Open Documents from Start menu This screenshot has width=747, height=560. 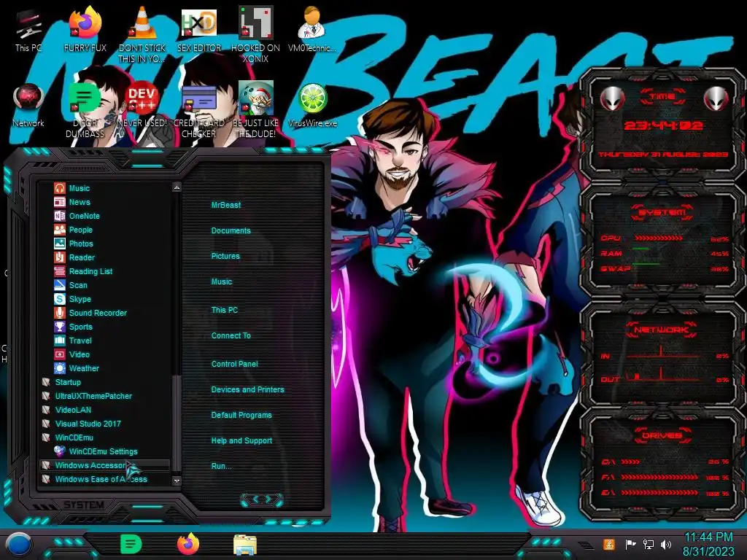click(231, 230)
